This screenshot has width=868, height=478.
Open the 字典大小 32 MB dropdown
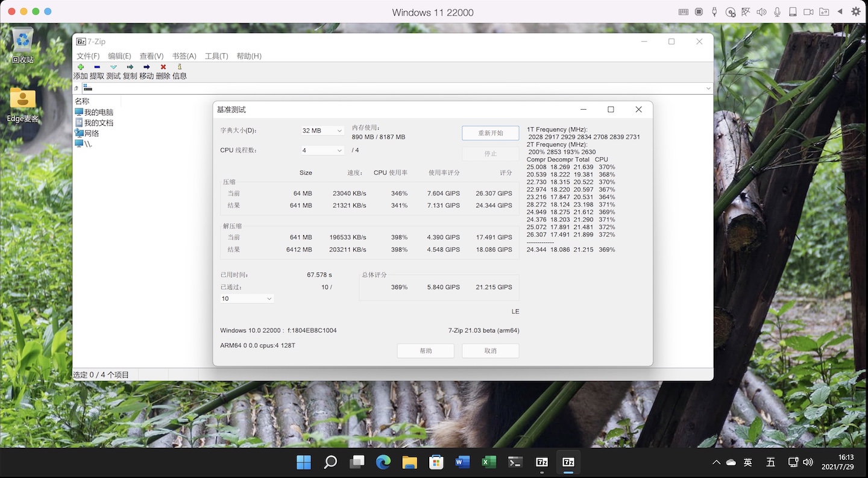point(322,130)
